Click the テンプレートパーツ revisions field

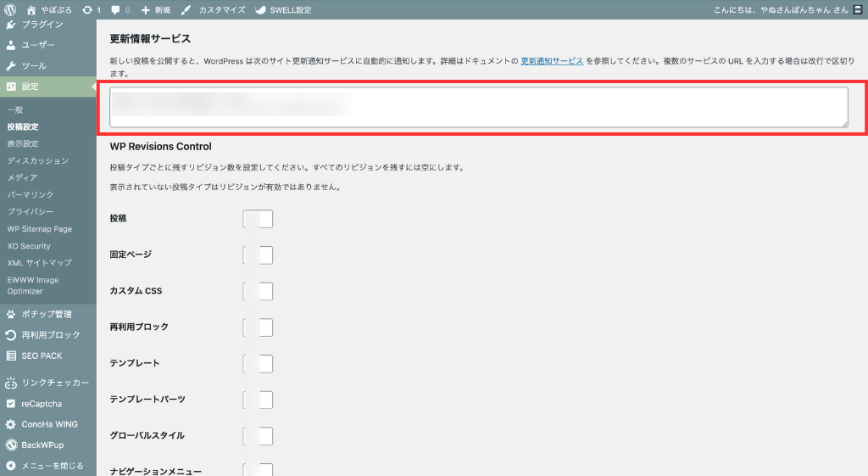pyautogui.click(x=258, y=400)
